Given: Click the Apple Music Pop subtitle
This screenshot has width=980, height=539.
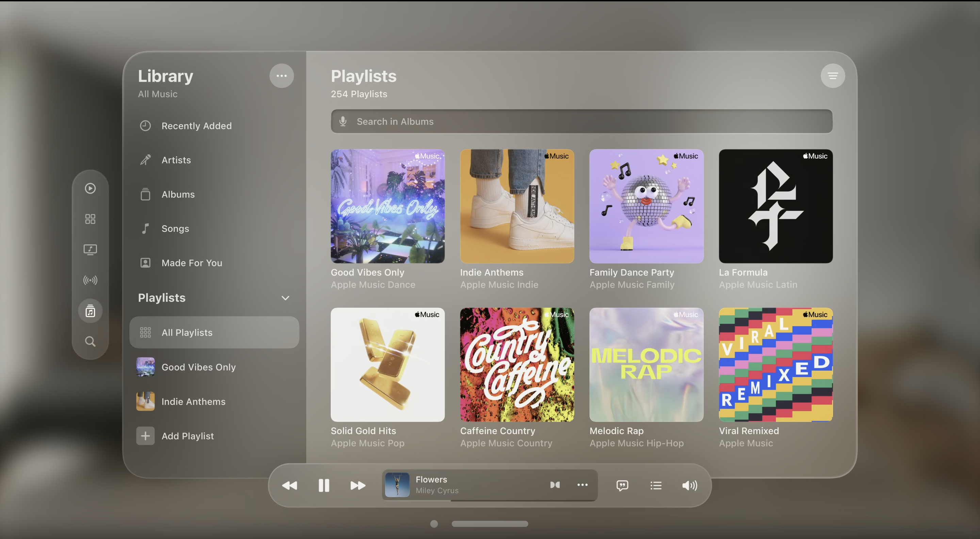Looking at the screenshot, I should 367,443.
